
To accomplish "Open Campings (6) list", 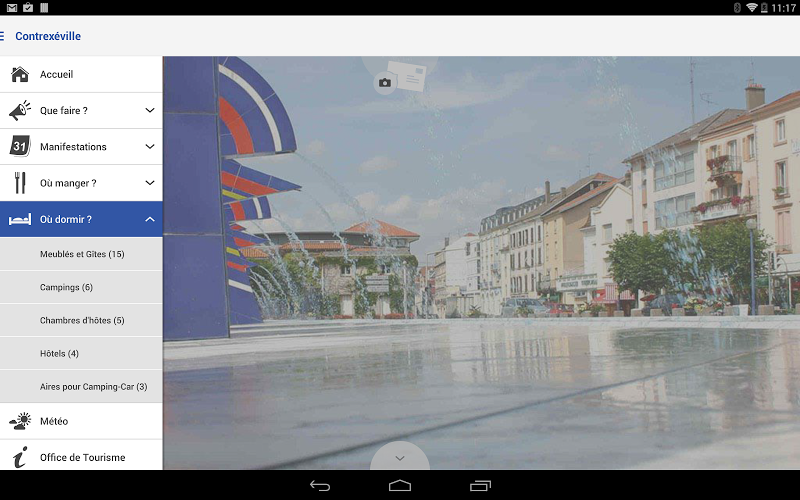I will pyautogui.click(x=81, y=287).
